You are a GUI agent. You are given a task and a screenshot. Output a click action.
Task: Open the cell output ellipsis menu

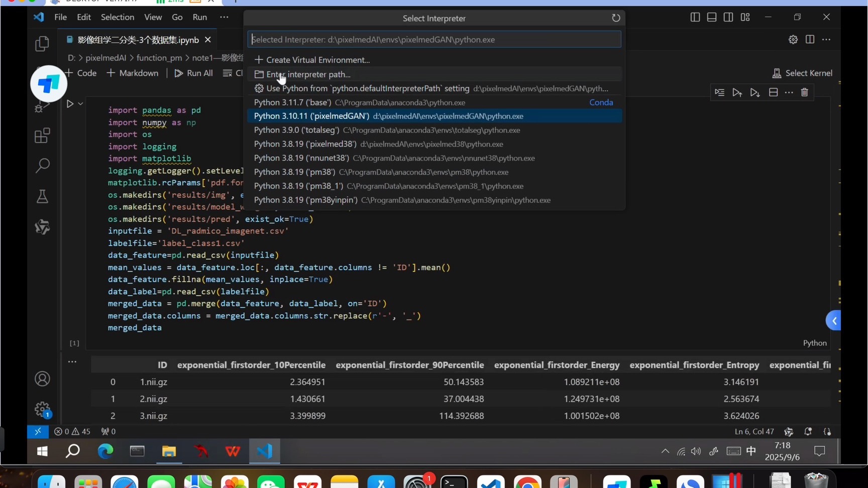point(72,361)
